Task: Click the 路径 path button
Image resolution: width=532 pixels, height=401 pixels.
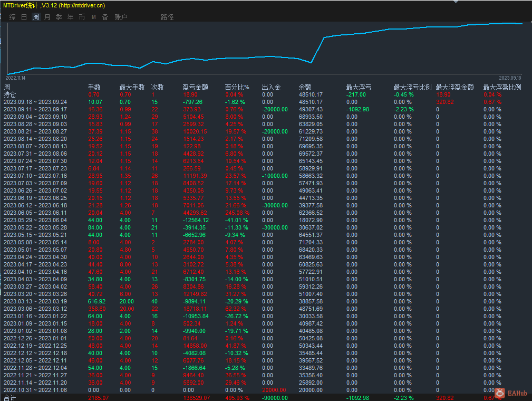Action: pos(167,17)
